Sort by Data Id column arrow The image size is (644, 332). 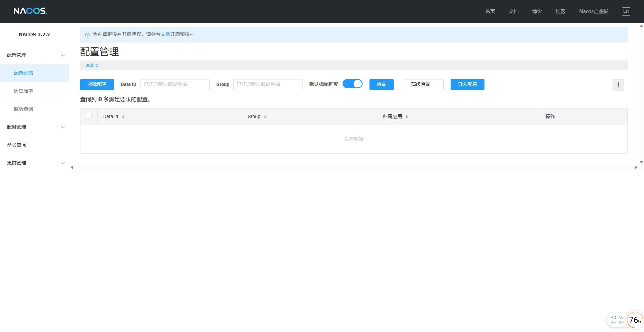point(123,117)
